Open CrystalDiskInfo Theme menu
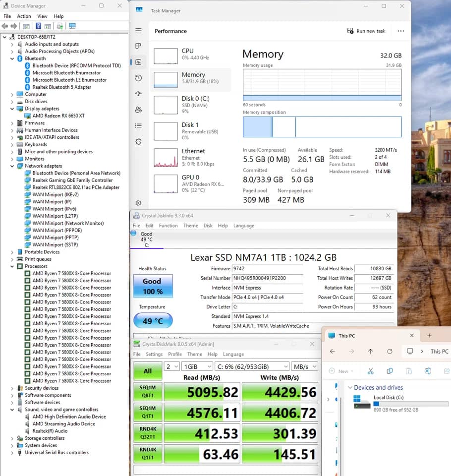 point(191,226)
